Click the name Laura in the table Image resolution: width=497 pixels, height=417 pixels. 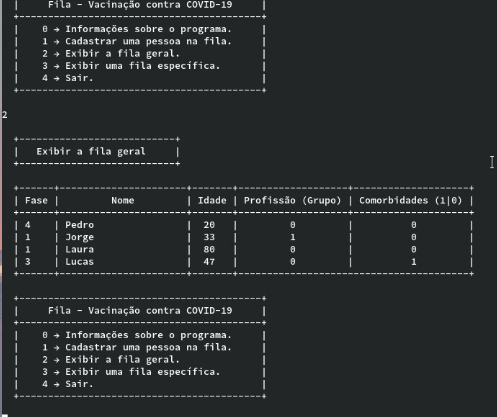pyautogui.click(x=79, y=249)
